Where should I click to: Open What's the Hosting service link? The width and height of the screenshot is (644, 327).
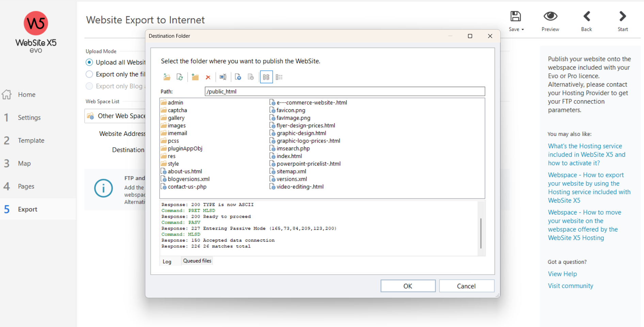pyautogui.click(x=586, y=155)
